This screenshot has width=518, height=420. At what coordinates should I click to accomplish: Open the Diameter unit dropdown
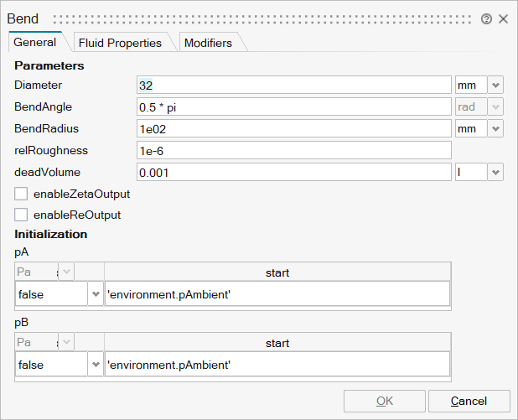coord(495,85)
